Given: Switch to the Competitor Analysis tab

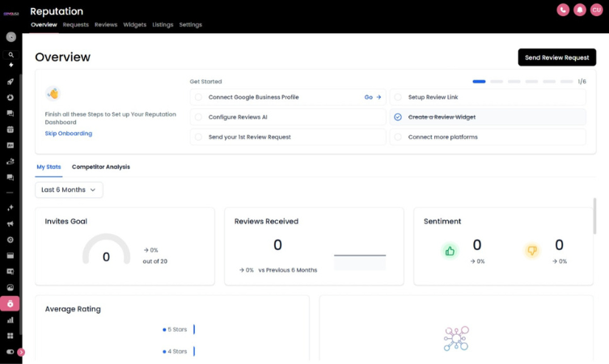Looking at the screenshot, I should 100,167.
